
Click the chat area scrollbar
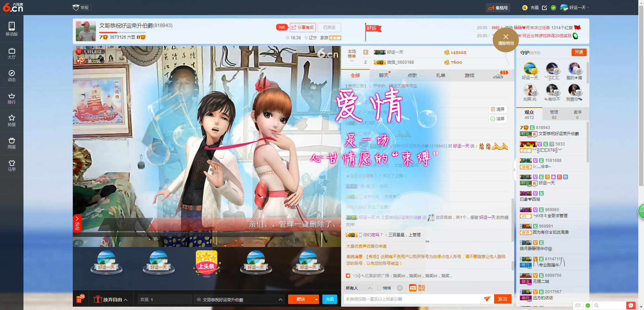pos(512,220)
